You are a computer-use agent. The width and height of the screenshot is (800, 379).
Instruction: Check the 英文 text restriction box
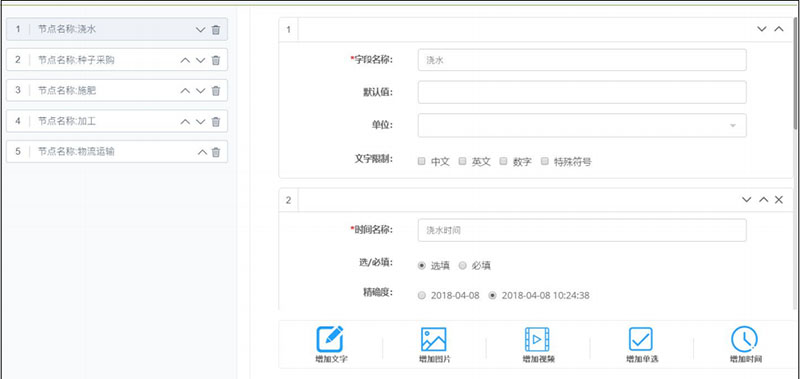click(462, 161)
